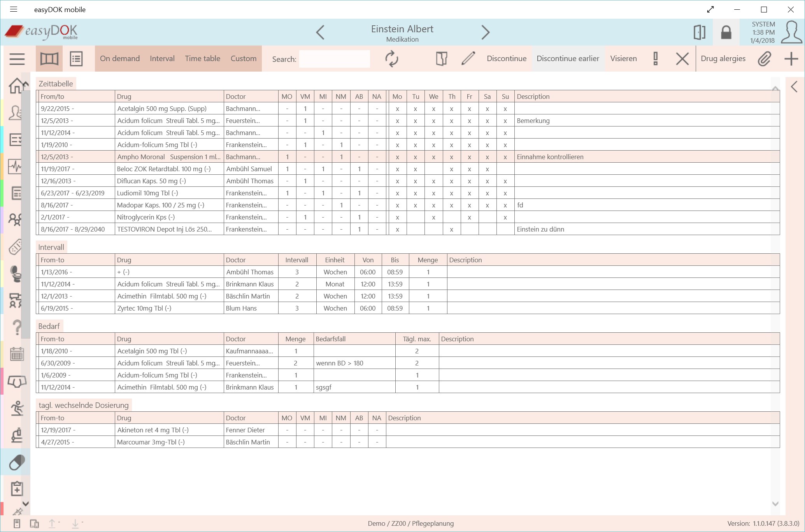Click the Discontinue earlier button
805x532 pixels.
coord(568,58)
